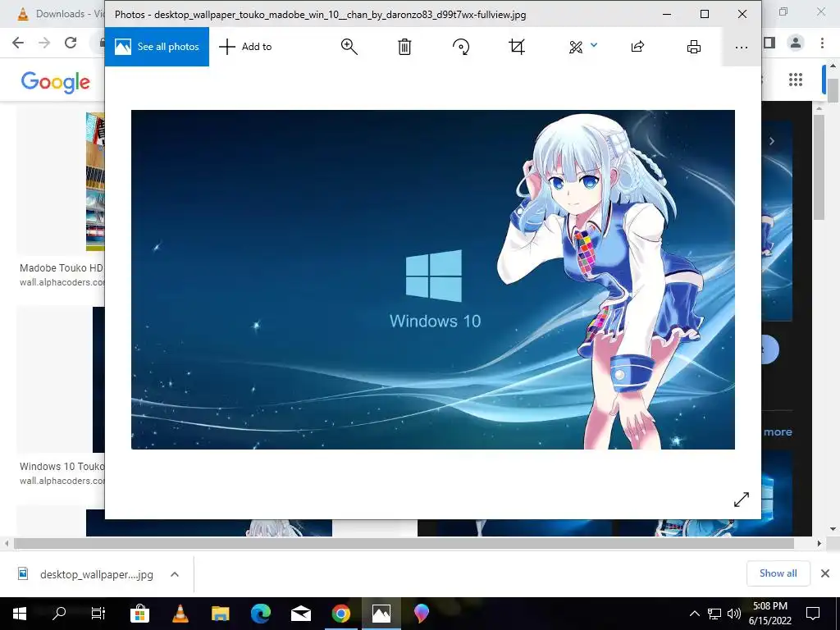Open Task View on taskbar

click(x=98, y=614)
